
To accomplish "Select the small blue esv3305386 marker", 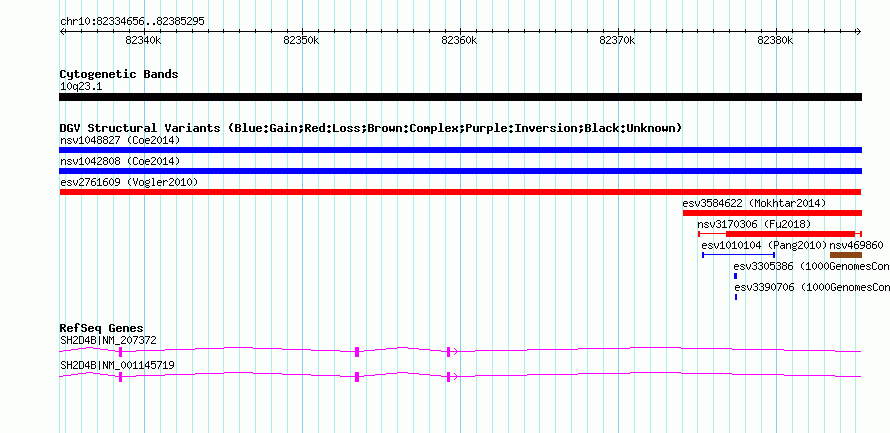I will 736,276.
